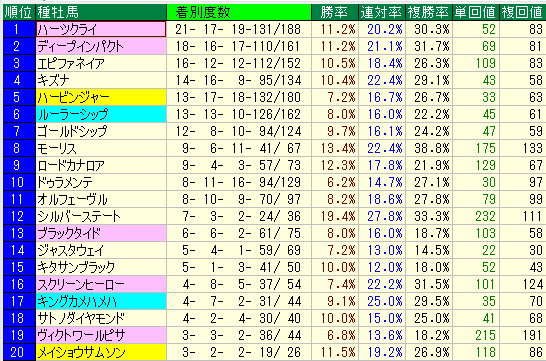Select the ディープインパクト sire cell
Image resolution: width=546 pixels, height=361 pixels.
pos(101,46)
